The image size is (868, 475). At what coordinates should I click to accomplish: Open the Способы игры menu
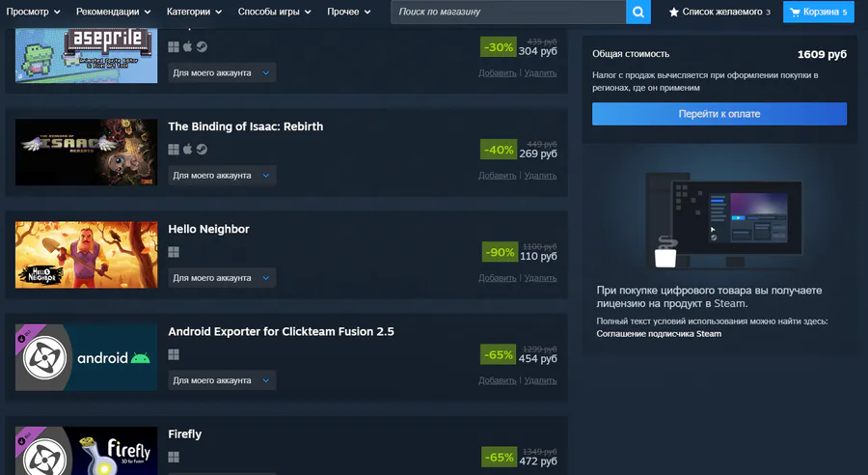[x=275, y=12]
